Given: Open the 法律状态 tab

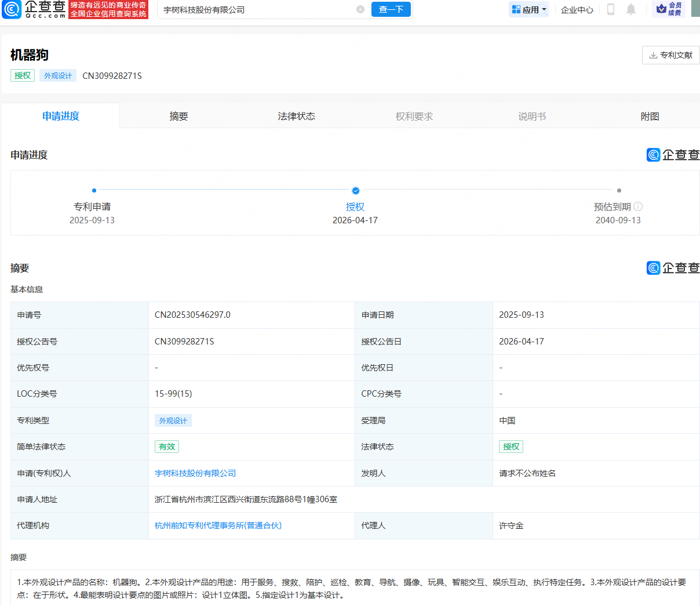Looking at the screenshot, I should click(296, 116).
